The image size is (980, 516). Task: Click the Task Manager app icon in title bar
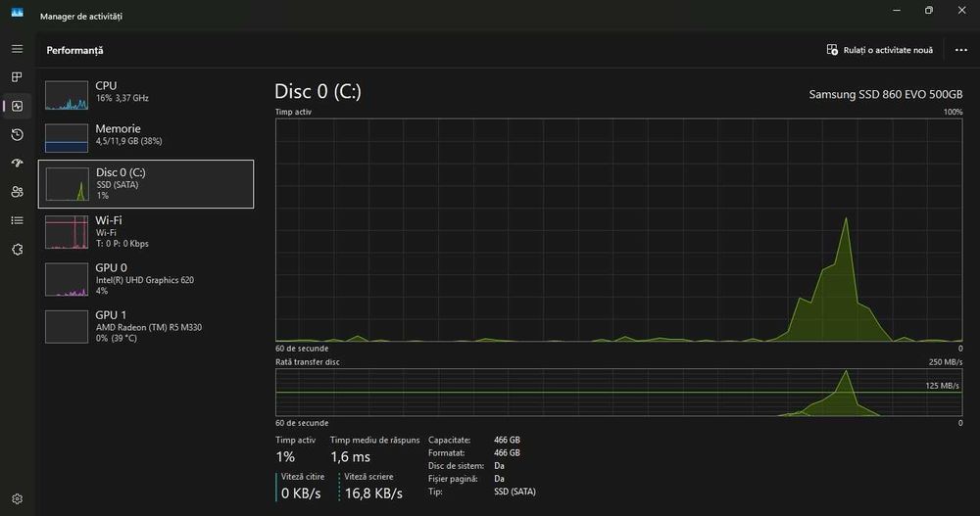click(17, 12)
